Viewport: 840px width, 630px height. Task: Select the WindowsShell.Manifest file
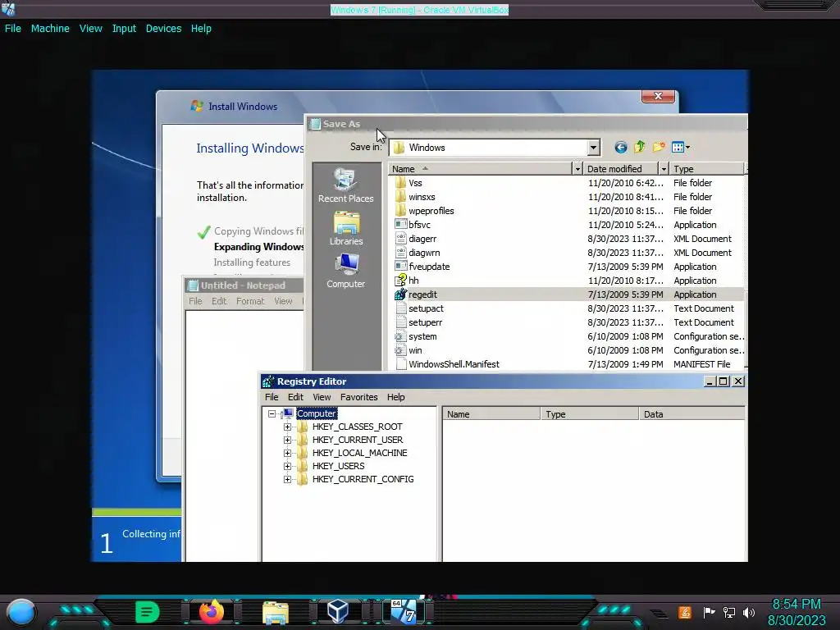click(454, 363)
